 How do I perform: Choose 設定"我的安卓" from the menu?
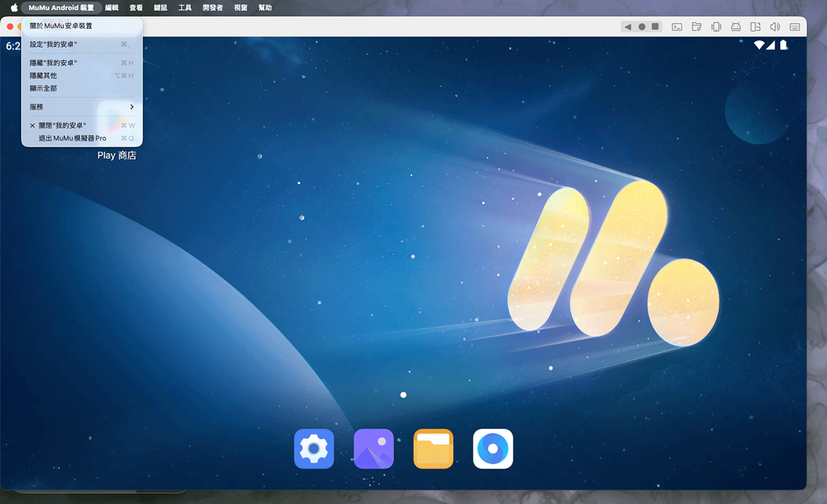(82, 44)
